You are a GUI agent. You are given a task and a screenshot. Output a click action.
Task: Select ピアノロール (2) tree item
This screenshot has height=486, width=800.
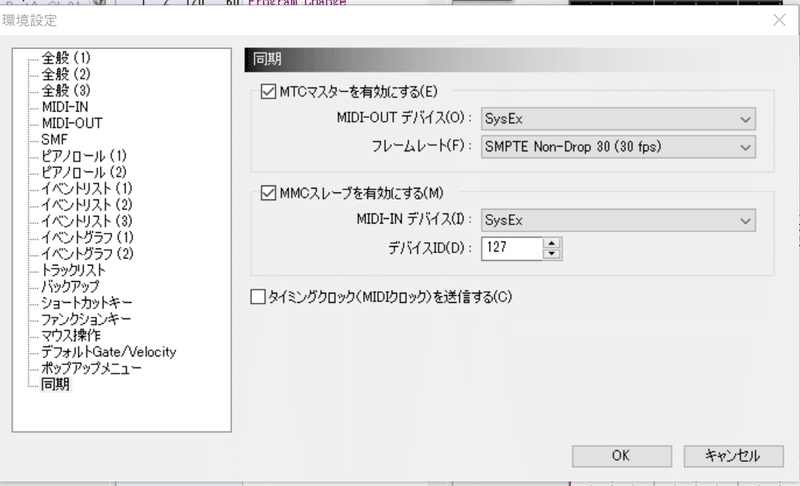click(84, 172)
